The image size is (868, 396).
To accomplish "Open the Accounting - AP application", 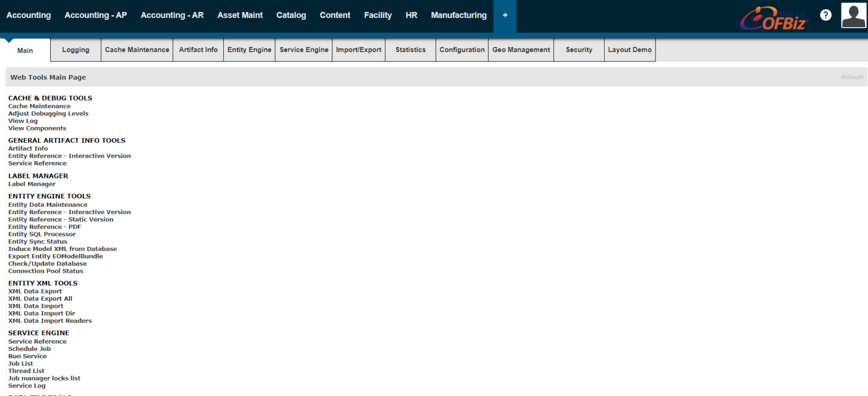I will click(x=96, y=15).
